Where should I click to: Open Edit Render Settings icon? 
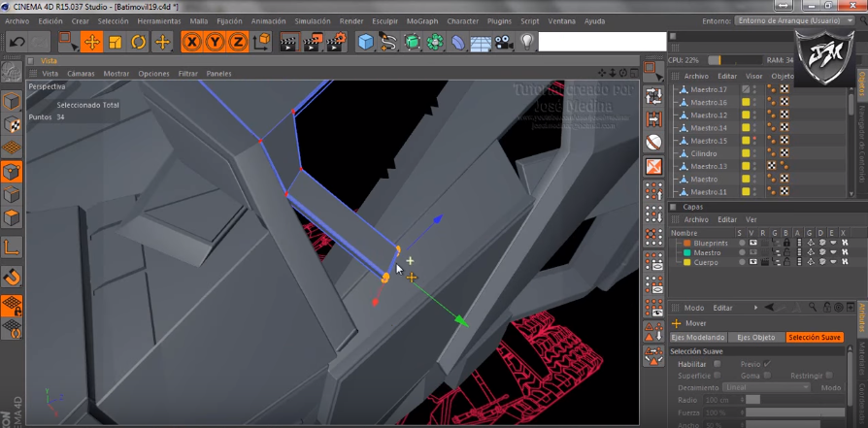pos(335,42)
